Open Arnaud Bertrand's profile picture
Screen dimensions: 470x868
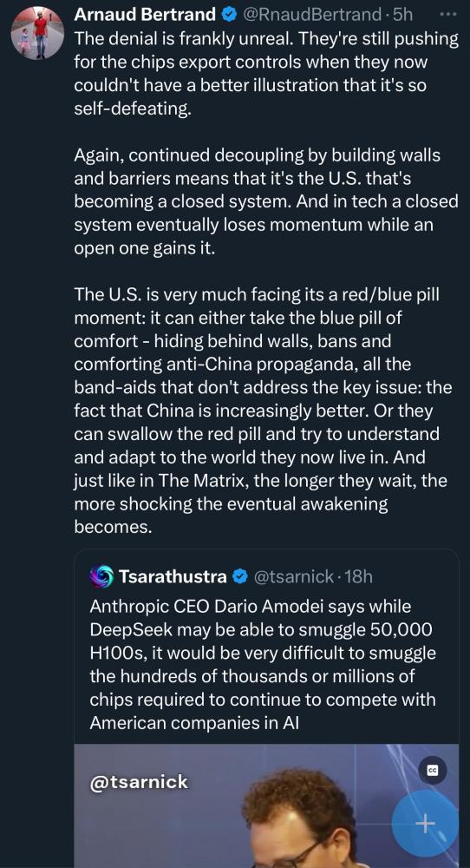pos(37,33)
